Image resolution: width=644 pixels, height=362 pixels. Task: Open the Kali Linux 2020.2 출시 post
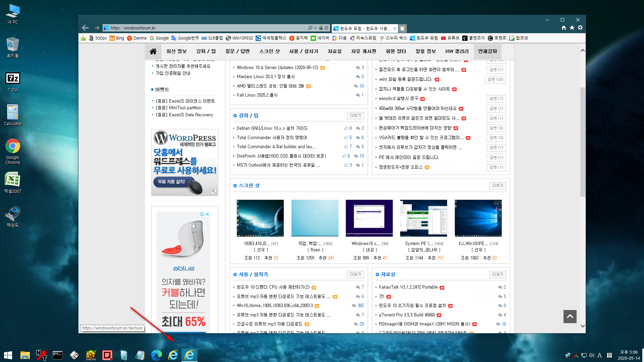(257, 95)
